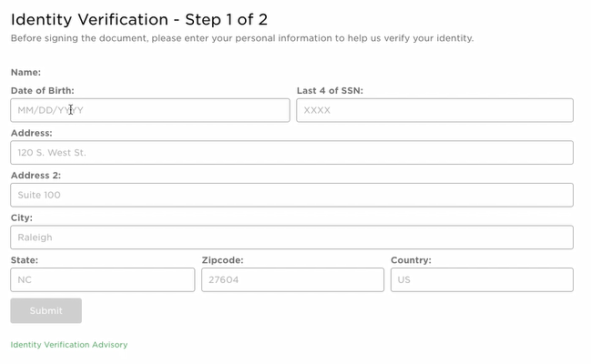Click the Address 2 label text
Screen dimensions: 591x364
pos(36,176)
